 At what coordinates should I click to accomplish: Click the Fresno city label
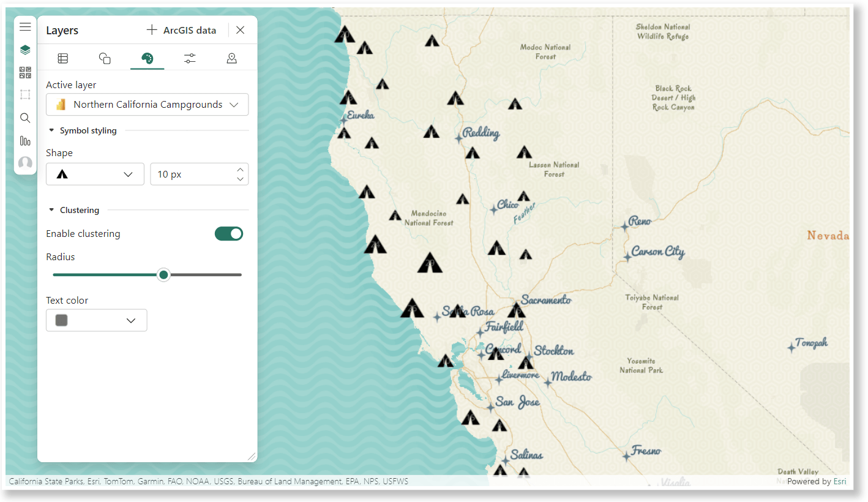(646, 451)
